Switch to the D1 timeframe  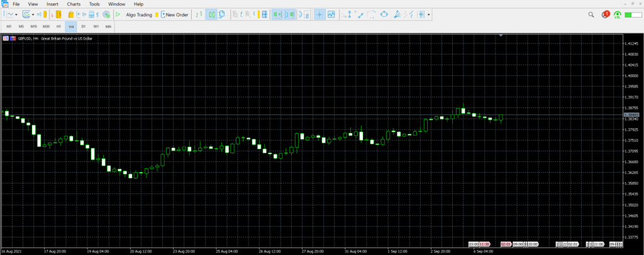pyautogui.click(x=84, y=26)
